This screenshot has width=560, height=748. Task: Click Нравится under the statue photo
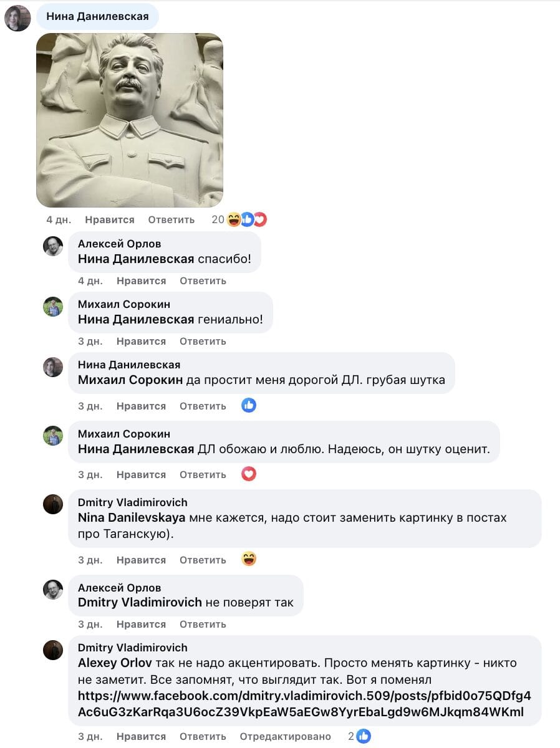tap(110, 219)
